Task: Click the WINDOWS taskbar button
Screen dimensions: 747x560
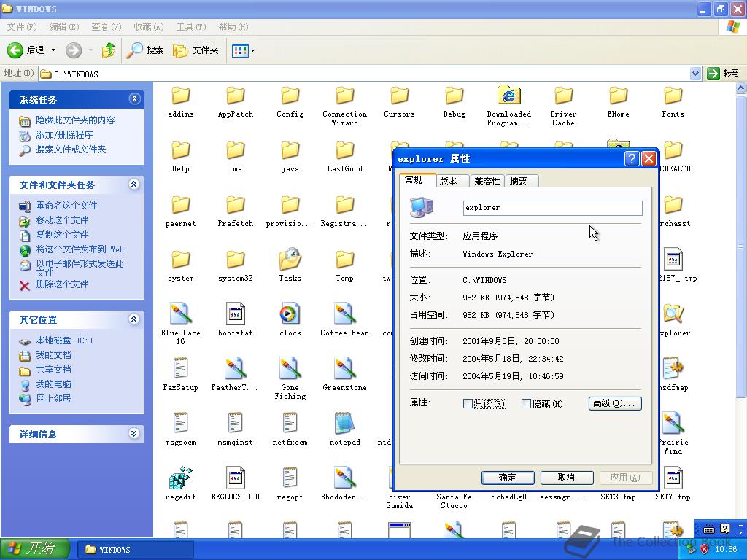Action: [135, 549]
